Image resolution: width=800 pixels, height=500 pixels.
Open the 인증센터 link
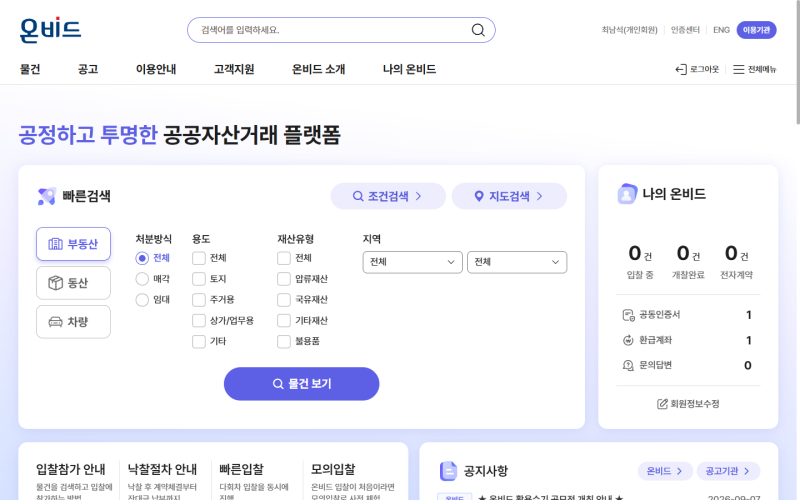pos(685,30)
